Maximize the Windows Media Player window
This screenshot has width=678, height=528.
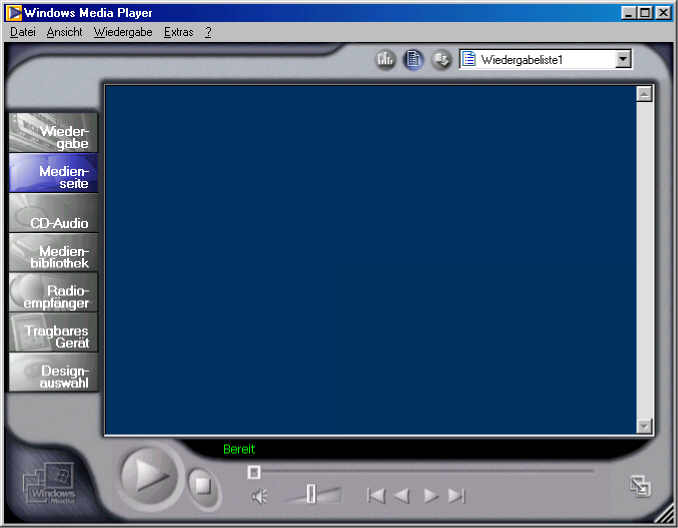[645, 13]
